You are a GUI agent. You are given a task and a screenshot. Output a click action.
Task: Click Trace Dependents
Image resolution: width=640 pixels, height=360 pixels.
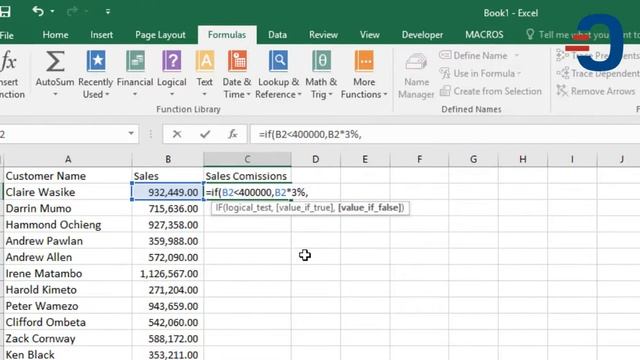click(598, 73)
